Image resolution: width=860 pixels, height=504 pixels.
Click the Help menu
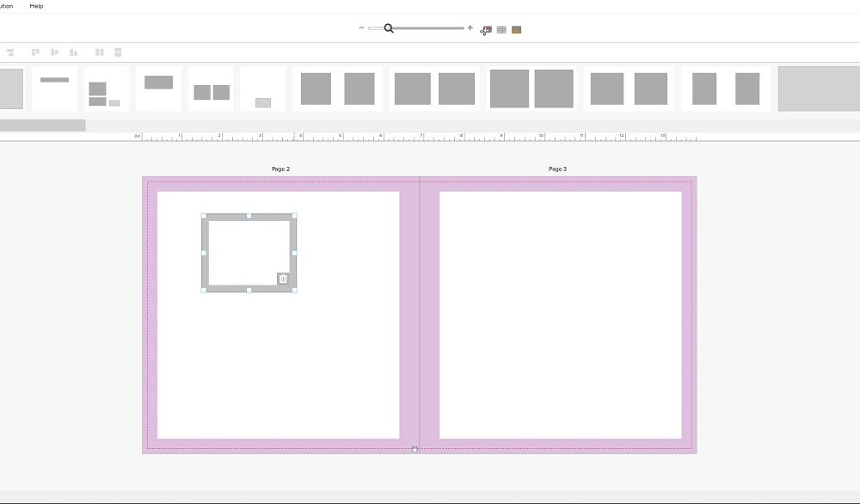pyautogui.click(x=36, y=6)
